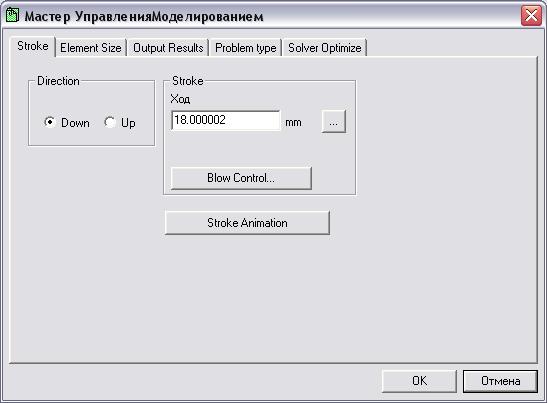Close the Мастер УправленияМоделированием dialog
Image resolution: width=548 pixels, height=403 pixels.
coord(531,16)
